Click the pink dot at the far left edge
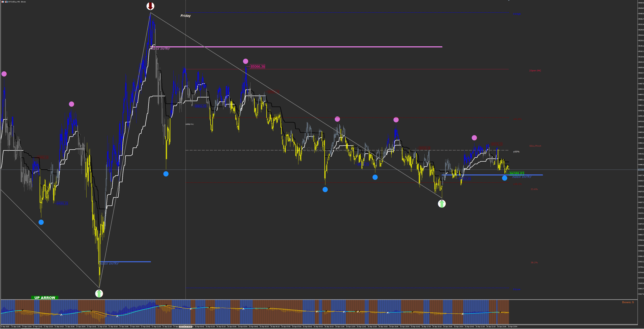This screenshot has height=329, width=644. click(4, 74)
